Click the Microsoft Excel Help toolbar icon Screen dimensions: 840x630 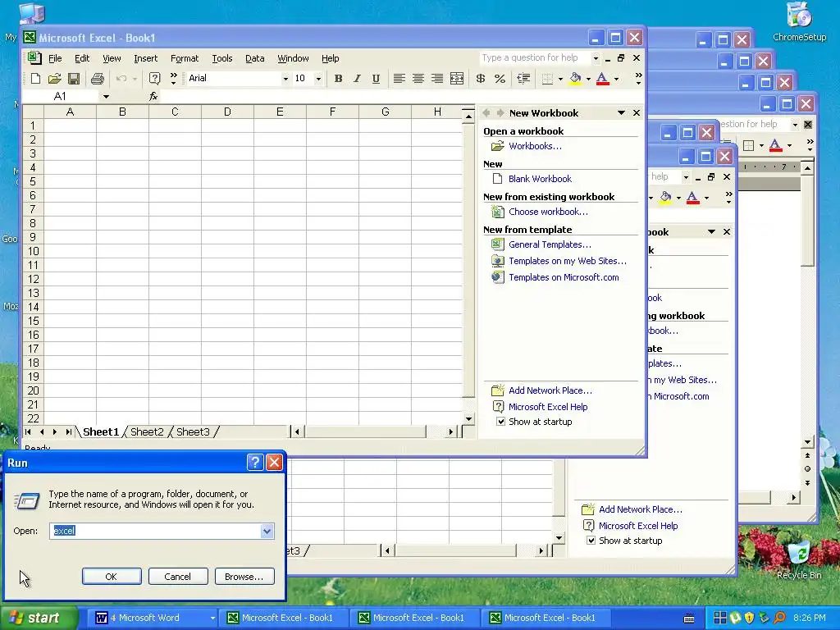(x=154, y=79)
